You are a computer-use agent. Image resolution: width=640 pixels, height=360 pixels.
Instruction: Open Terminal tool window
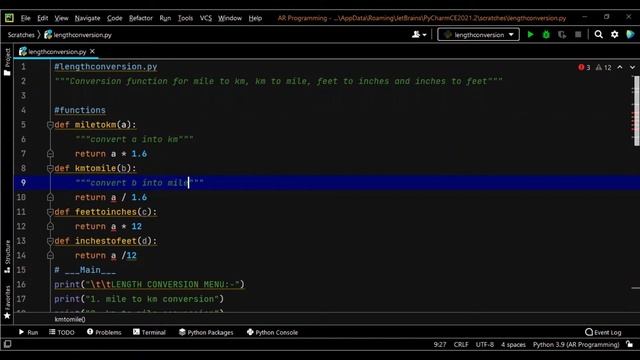pyautogui.click(x=149, y=332)
